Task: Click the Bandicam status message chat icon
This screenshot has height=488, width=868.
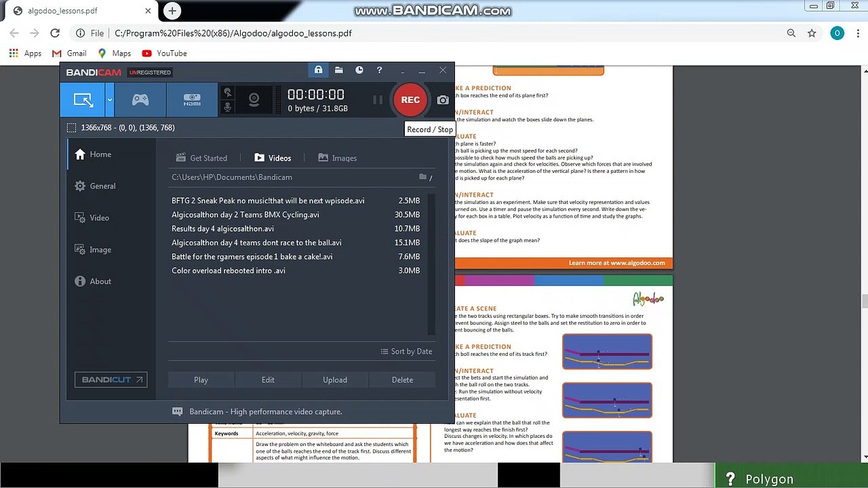Action: [x=178, y=411]
